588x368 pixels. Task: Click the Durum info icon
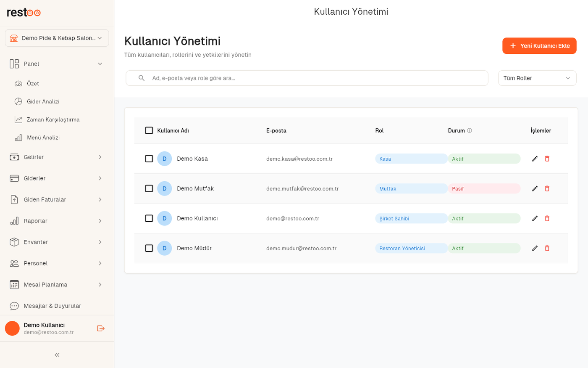click(x=470, y=130)
